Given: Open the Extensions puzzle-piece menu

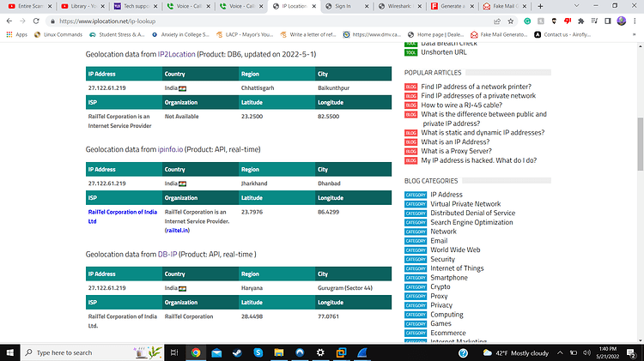Looking at the screenshot, I should tap(580, 21).
